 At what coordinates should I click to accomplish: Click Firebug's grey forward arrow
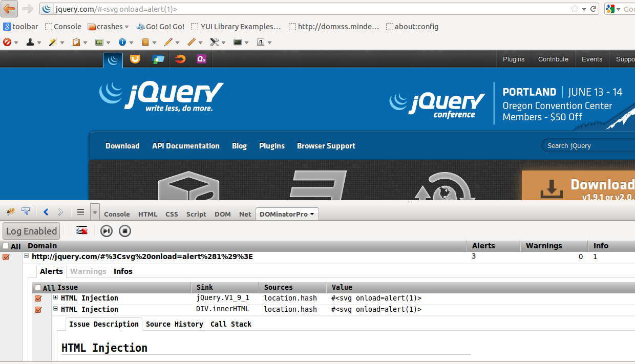coord(60,212)
